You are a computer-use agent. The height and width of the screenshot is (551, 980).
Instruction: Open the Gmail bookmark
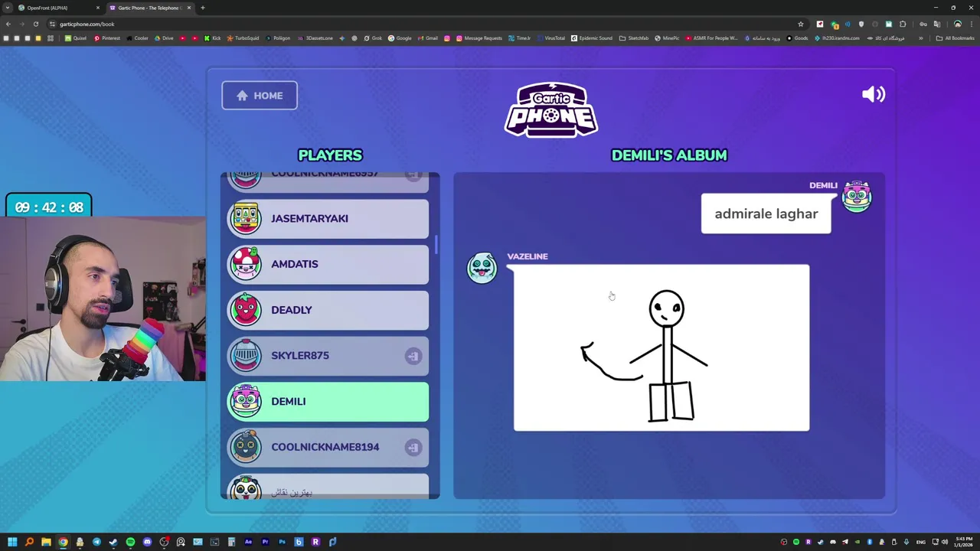point(428,38)
